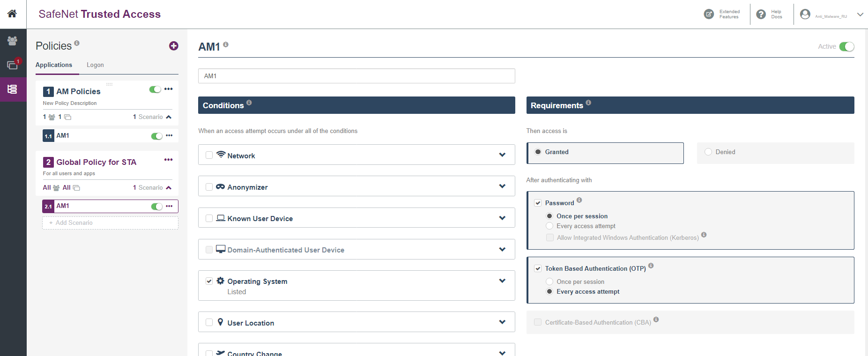Expand the Operating System condition
This screenshot has width=868, height=356.
point(502,281)
